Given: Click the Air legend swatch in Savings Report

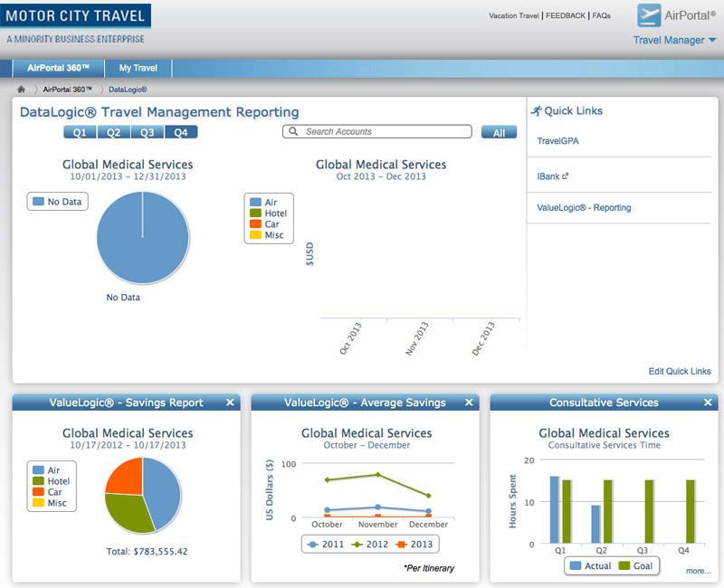Looking at the screenshot, I should (38, 469).
